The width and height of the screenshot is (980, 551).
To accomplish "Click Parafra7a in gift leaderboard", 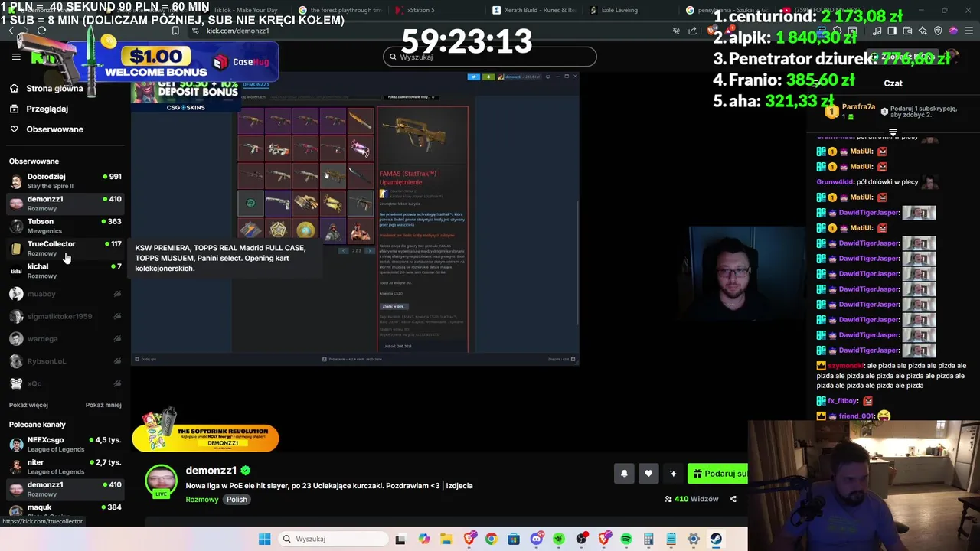I will click(x=857, y=107).
